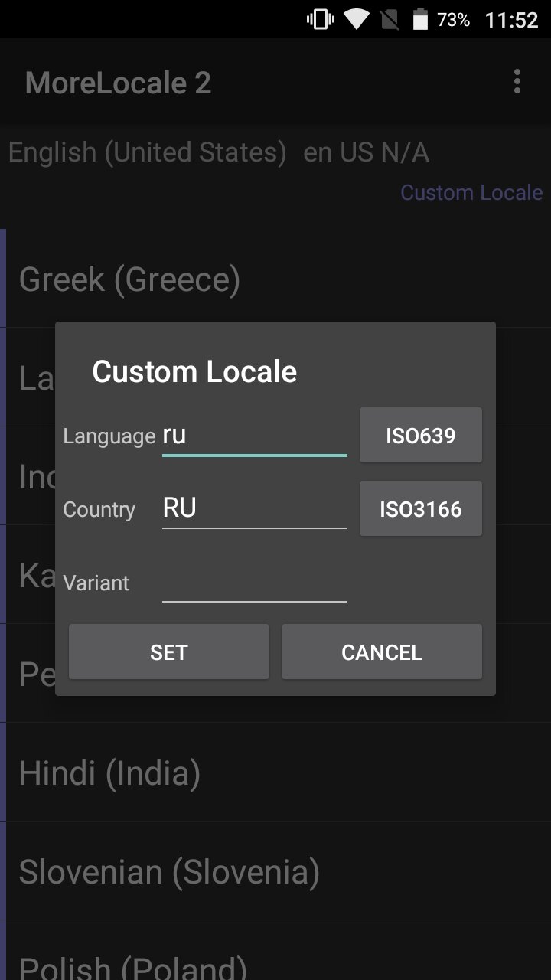Focus the Language text field
The width and height of the screenshot is (551, 980).
click(x=254, y=436)
